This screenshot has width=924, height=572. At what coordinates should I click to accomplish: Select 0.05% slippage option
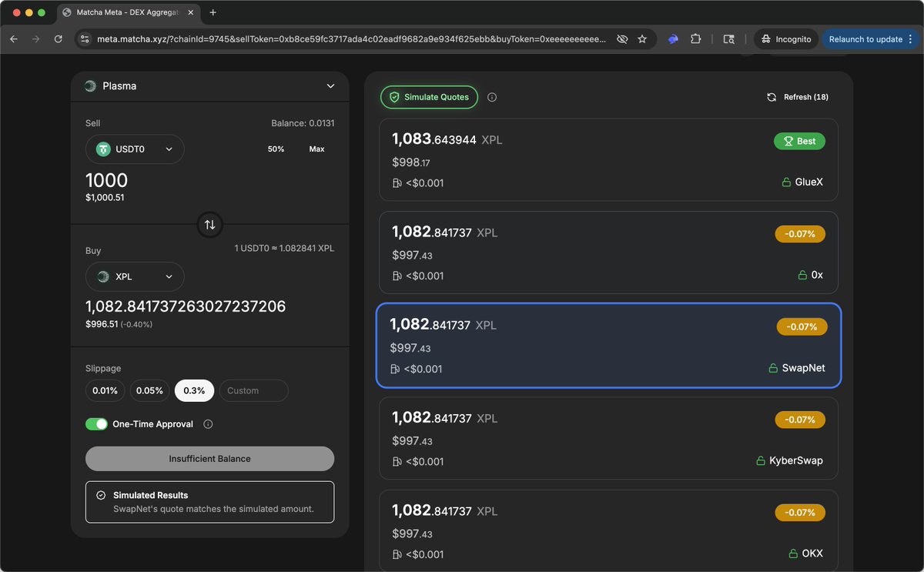tap(149, 390)
